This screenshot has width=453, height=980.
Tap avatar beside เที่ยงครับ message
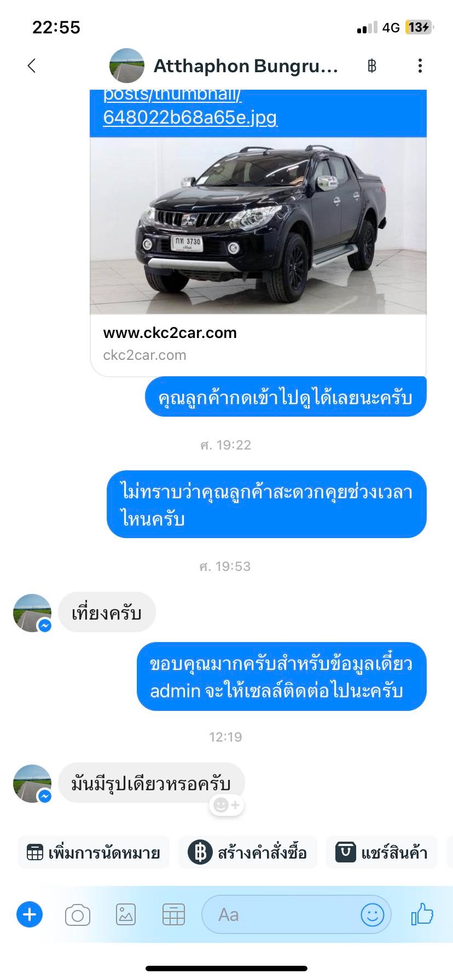point(32,613)
